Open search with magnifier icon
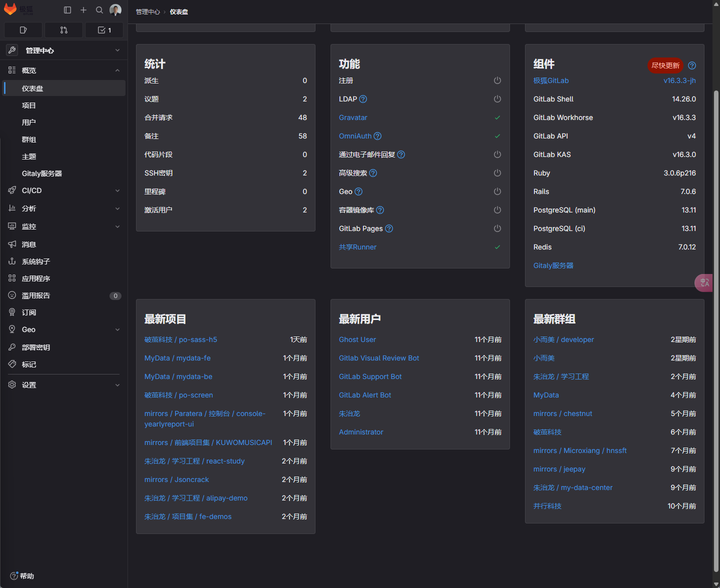 99,10
